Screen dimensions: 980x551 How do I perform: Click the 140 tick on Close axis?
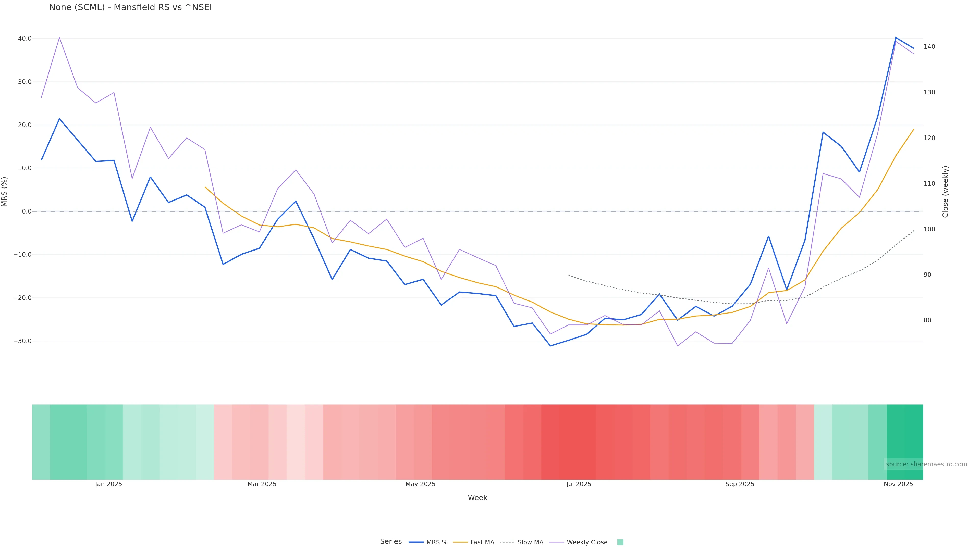point(929,46)
